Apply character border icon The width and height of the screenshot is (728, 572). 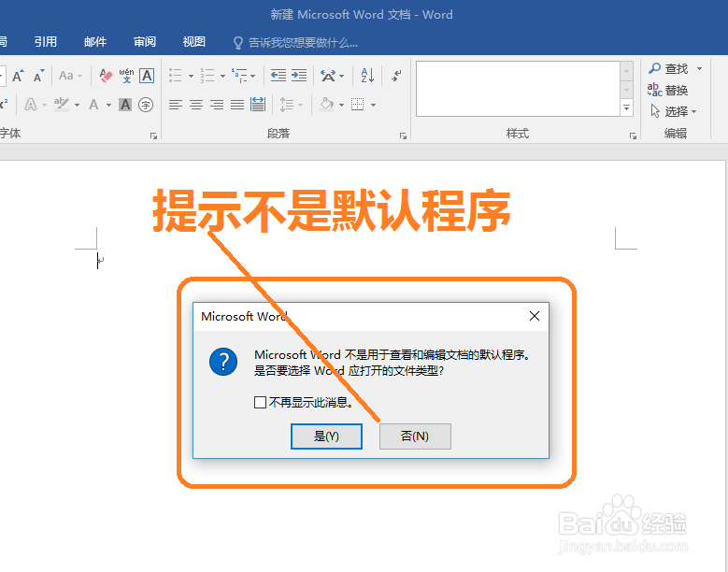point(147,76)
